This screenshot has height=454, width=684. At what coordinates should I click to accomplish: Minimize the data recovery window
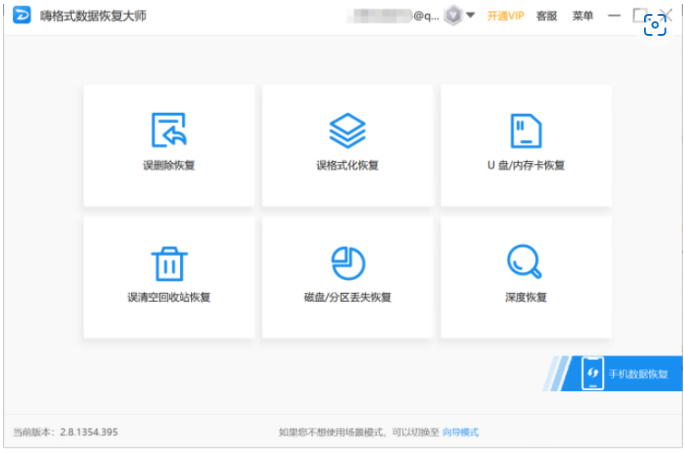pos(613,16)
